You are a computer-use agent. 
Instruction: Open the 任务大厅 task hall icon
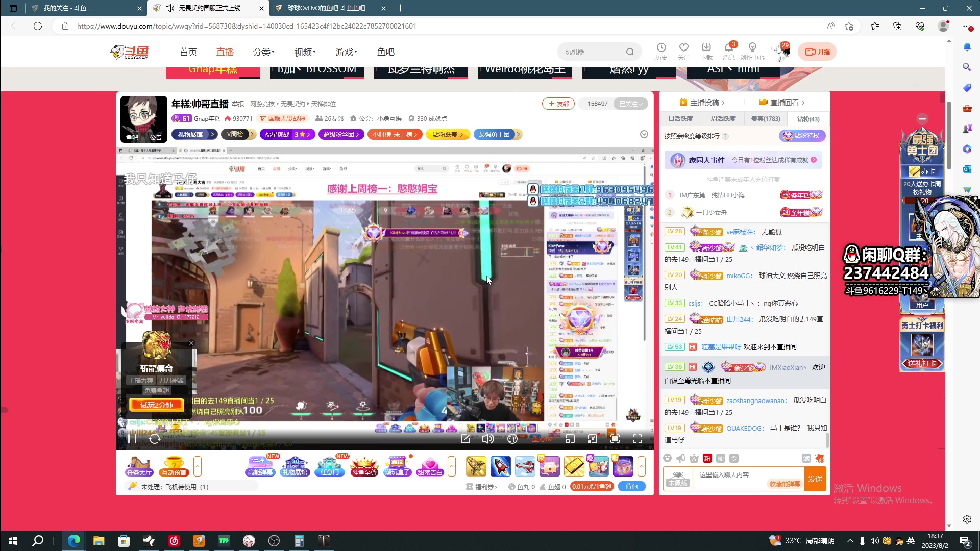[139, 466]
